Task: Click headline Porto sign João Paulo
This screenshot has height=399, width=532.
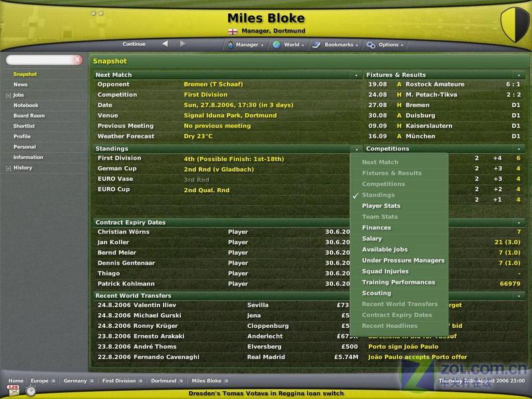Action: pos(403,346)
